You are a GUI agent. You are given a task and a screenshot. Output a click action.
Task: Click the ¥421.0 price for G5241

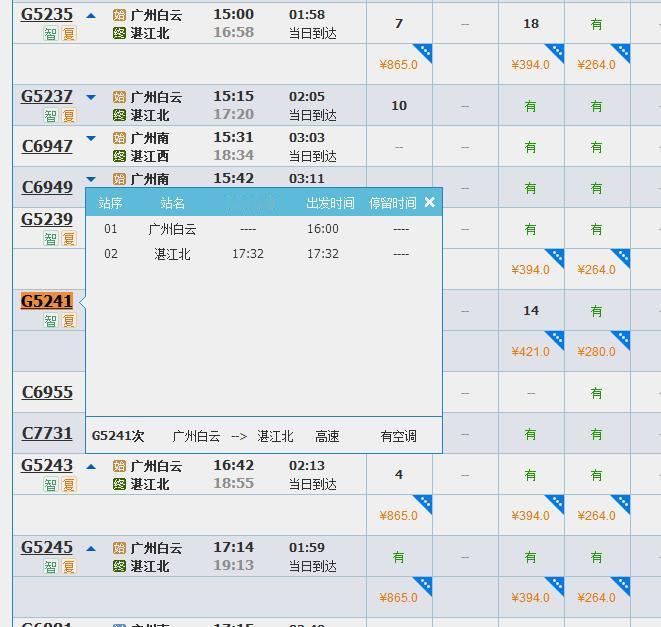tap(530, 352)
